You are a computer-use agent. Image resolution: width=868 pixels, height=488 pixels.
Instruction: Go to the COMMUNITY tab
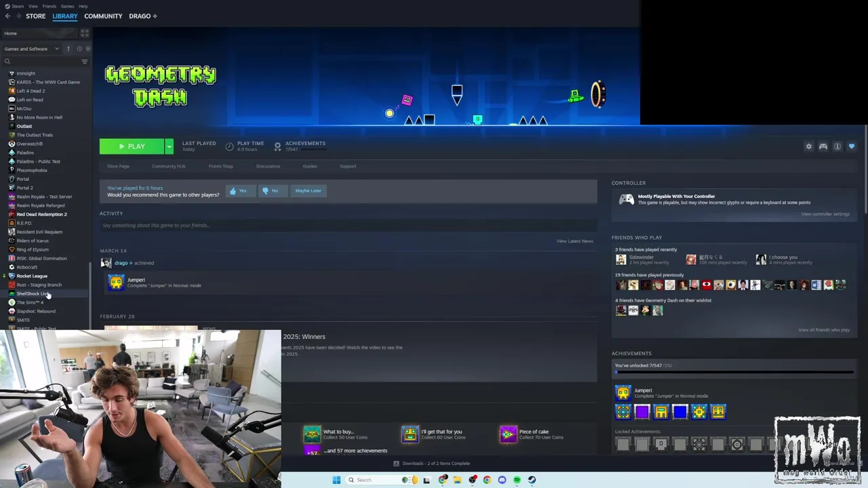pos(103,16)
